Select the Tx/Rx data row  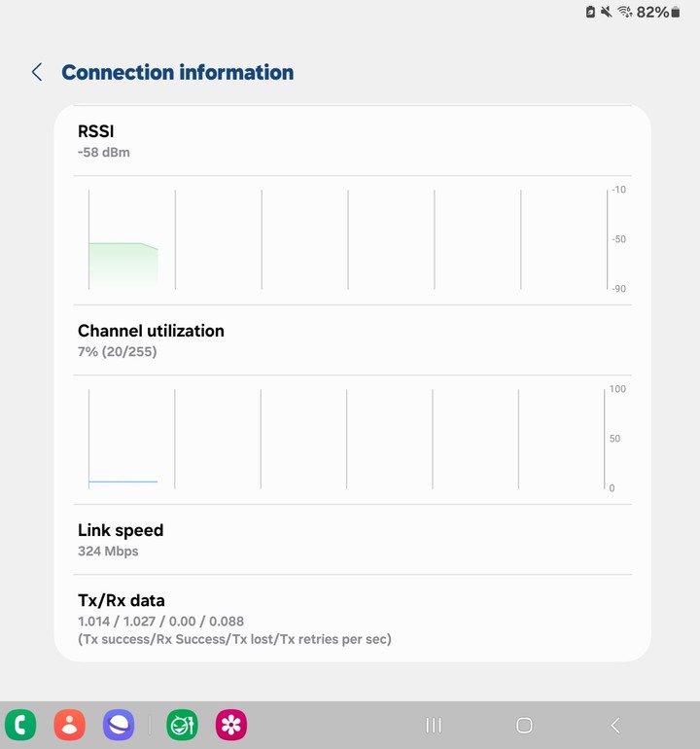[x=352, y=618]
